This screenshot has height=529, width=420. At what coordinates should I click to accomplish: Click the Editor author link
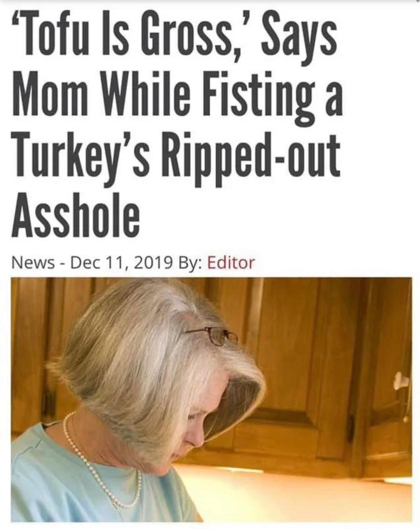231,263
